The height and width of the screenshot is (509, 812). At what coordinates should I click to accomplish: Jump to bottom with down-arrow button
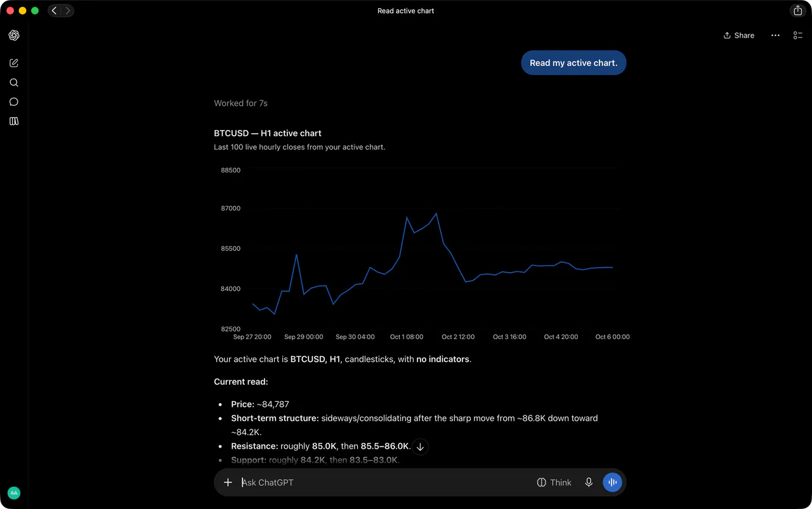420,447
